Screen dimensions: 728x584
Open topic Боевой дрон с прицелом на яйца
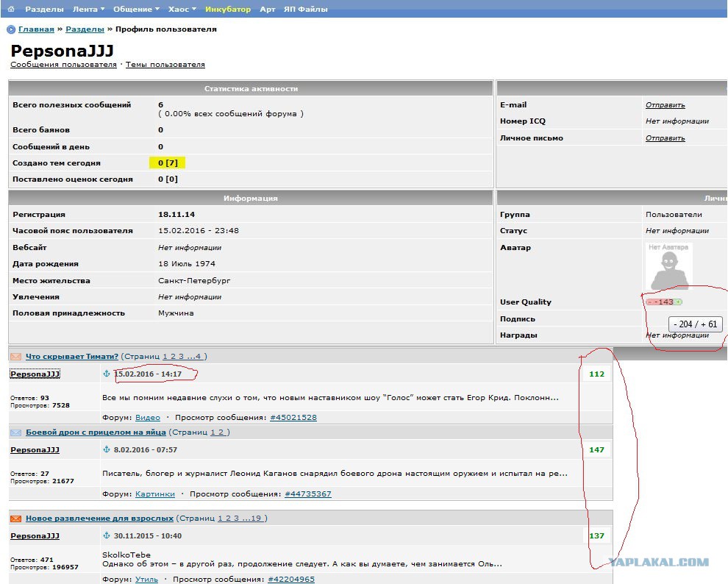click(x=96, y=432)
